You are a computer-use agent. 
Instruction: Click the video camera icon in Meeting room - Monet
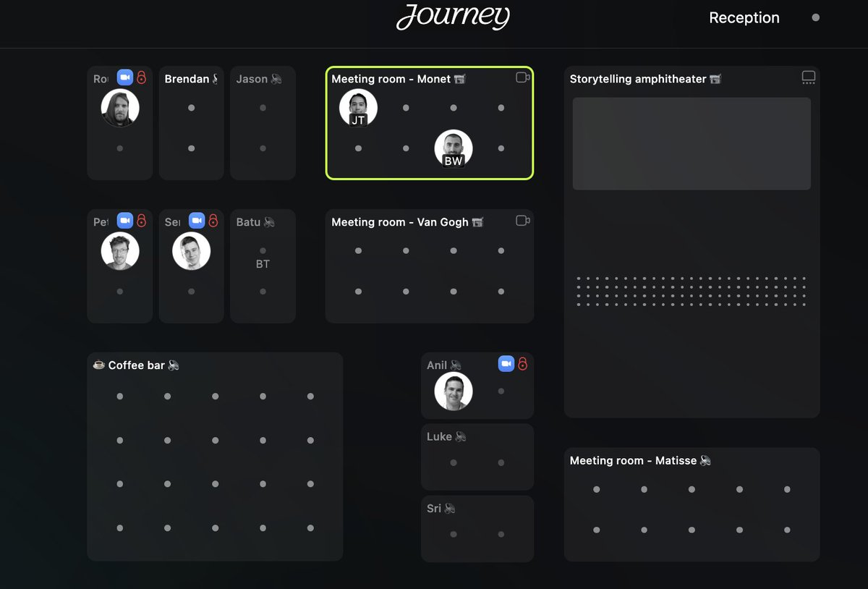pos(523,77)
